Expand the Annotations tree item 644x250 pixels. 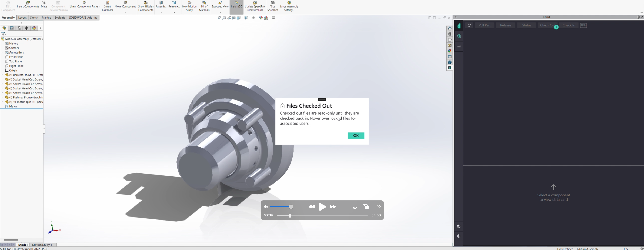(x=2, y=52)
